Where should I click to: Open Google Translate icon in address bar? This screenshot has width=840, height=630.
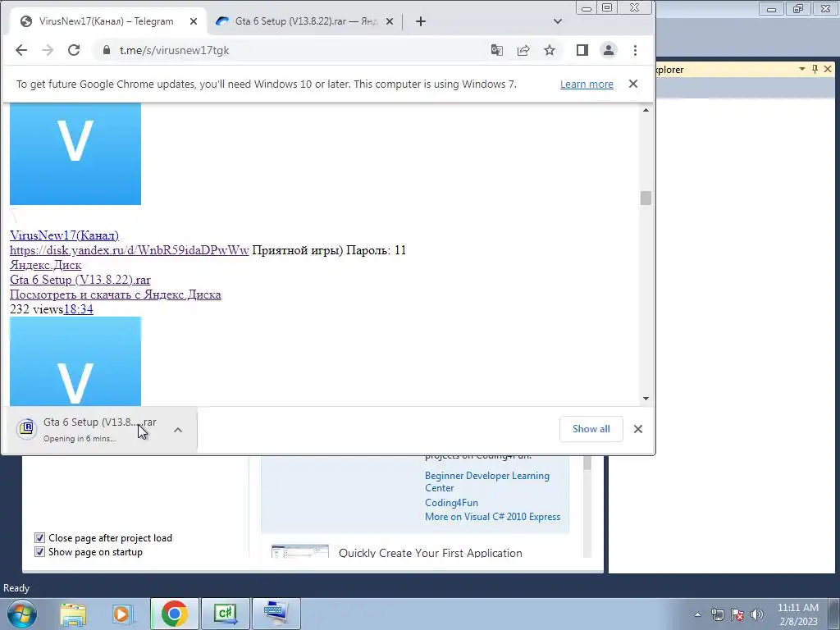496,50
